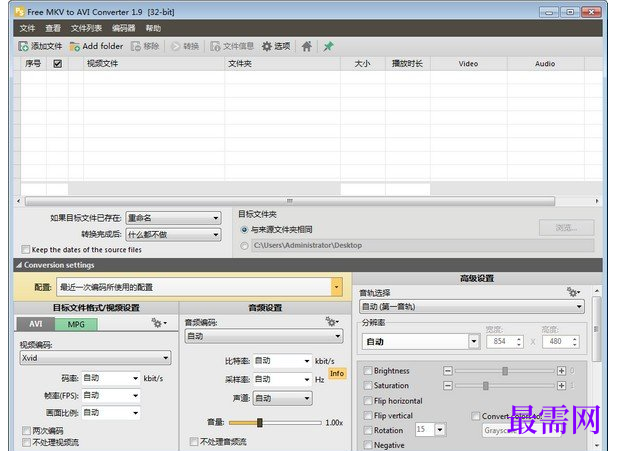Click the green pin icon in toolbar

click(x=328, y=47)
